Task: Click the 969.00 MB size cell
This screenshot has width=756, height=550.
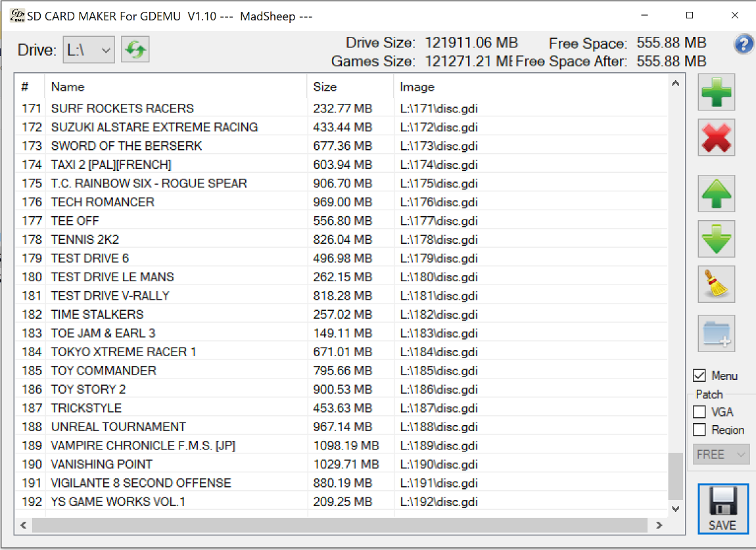Action: (343, 202)
